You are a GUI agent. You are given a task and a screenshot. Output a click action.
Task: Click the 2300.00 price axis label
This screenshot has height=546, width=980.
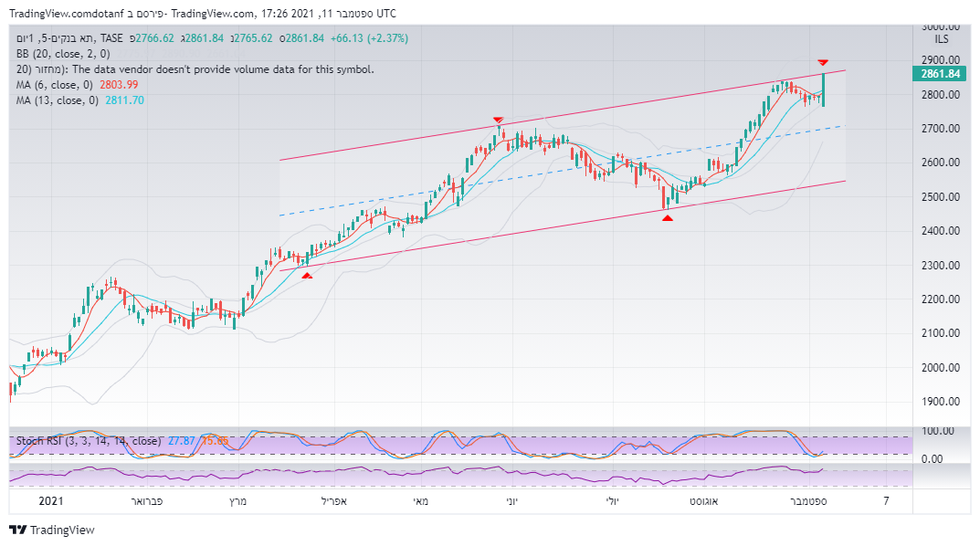pyautogui.click(x=941, y=265)
